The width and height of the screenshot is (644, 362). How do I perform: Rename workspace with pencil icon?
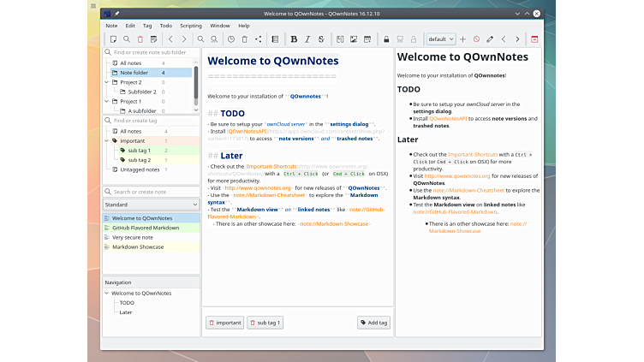click(490, 39)
